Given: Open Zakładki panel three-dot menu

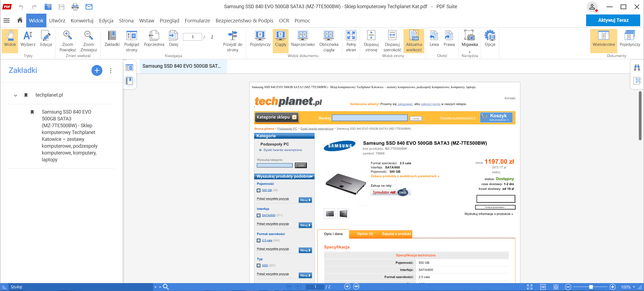Looking at the screenshot, I should point(111,70).
